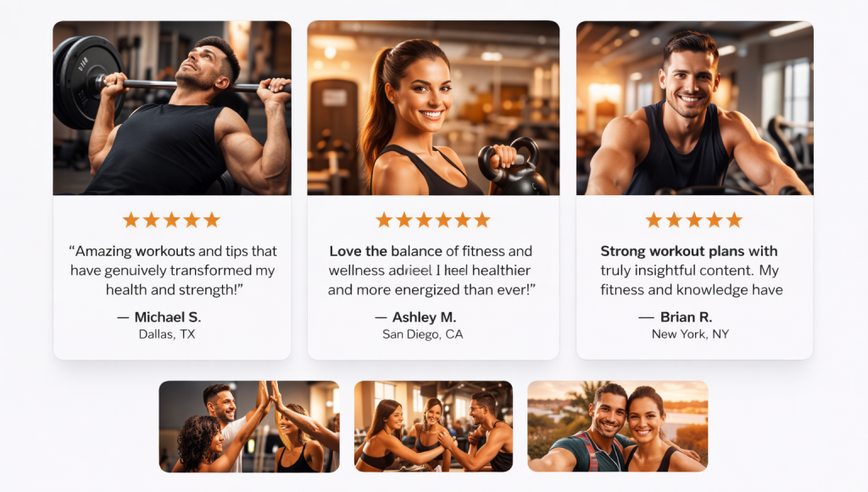Image resolution: width=868 pixels, height=492 pixels.
Task: Click the star rating in Ashley's card
Action: (433, 220)
